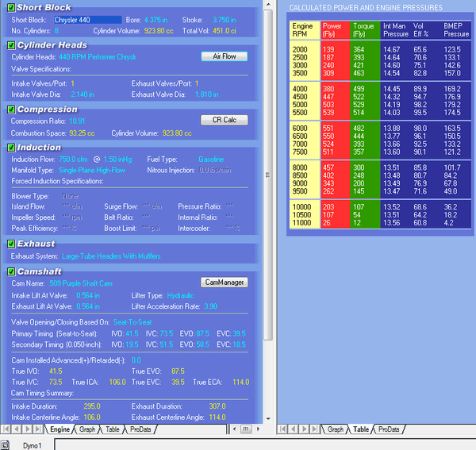
Task: Open the Manifold Type Single-Plane High-Flow menu
Action: [x=92, y=170]
